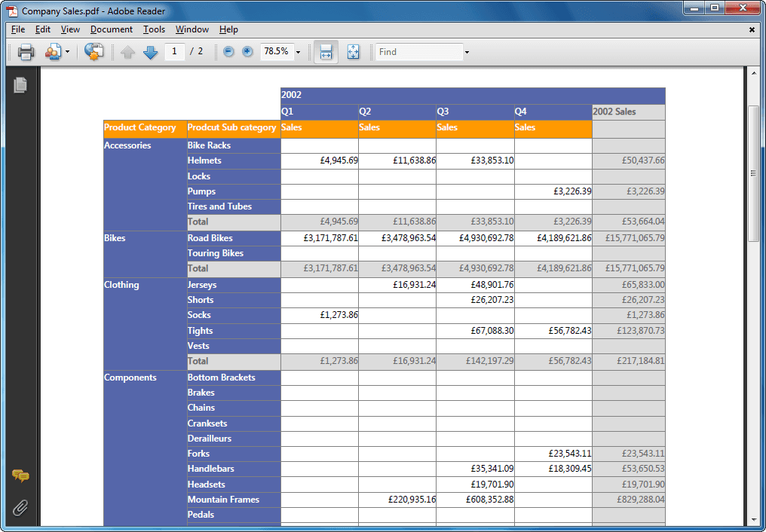Click the Find search field
Image resolution: width=766 pixels, height=532 pixels.
(418, 52)
